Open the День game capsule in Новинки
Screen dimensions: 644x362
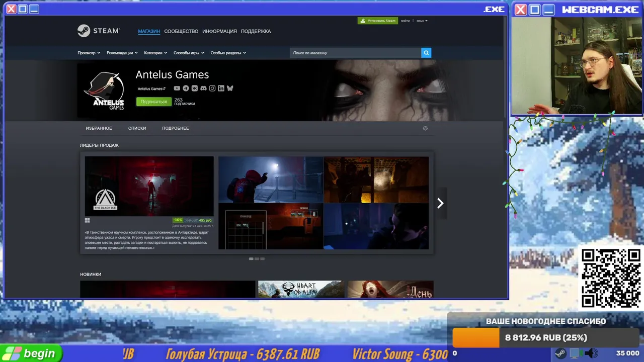point(390,289)
